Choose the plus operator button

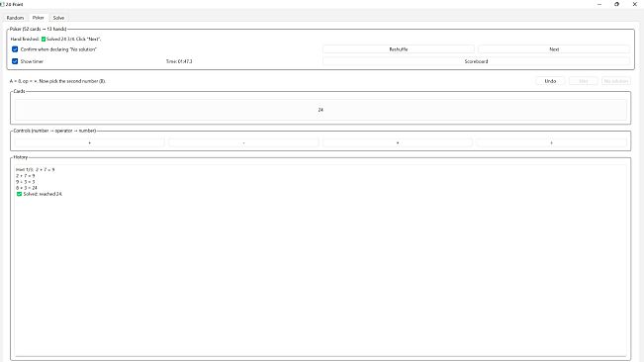(90, 142)
